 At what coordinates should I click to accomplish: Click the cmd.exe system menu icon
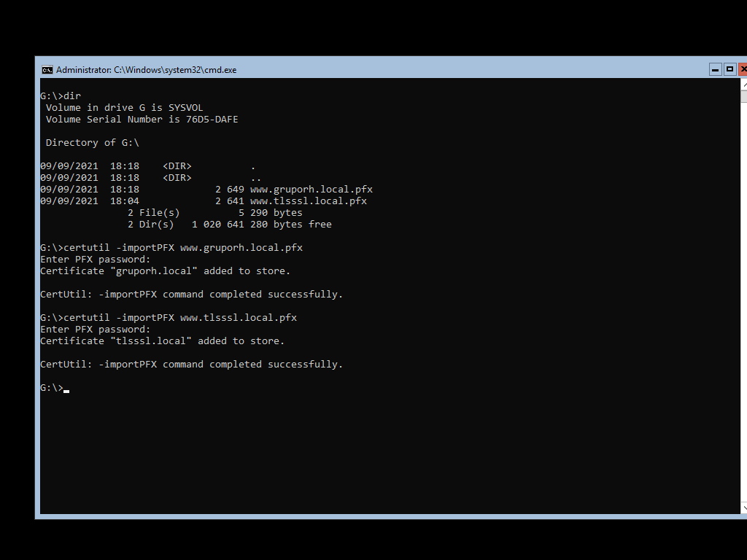[47, 70]
